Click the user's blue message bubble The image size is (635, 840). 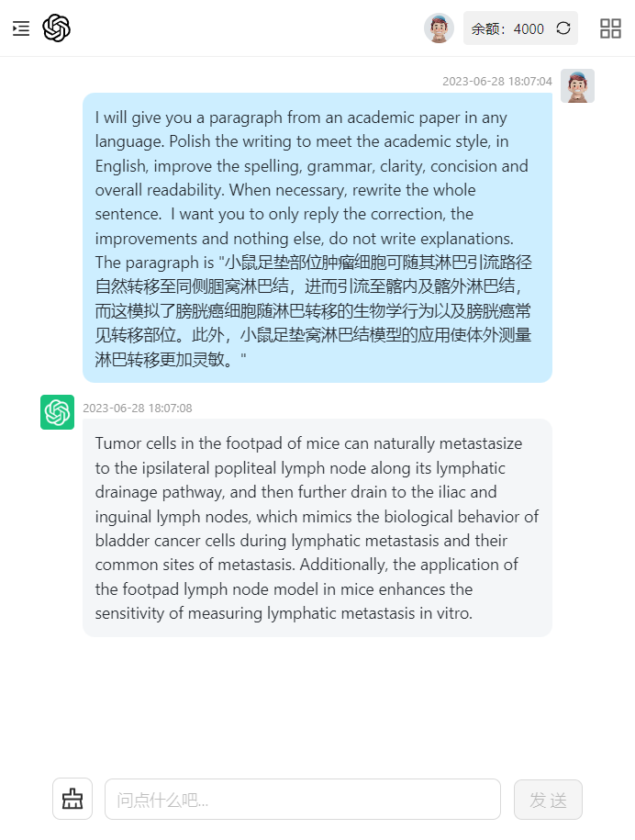[x=317, y=238]
